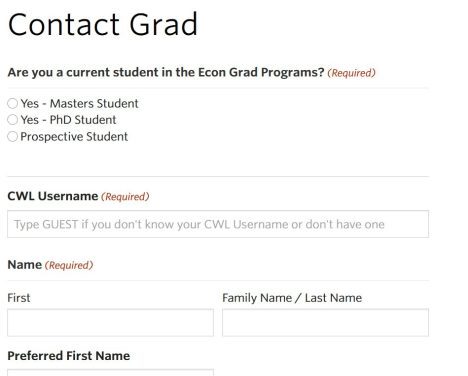Focus the Family Name / Last Name field
The width and height of the screenshot is (468, 376).
(325, 322)
